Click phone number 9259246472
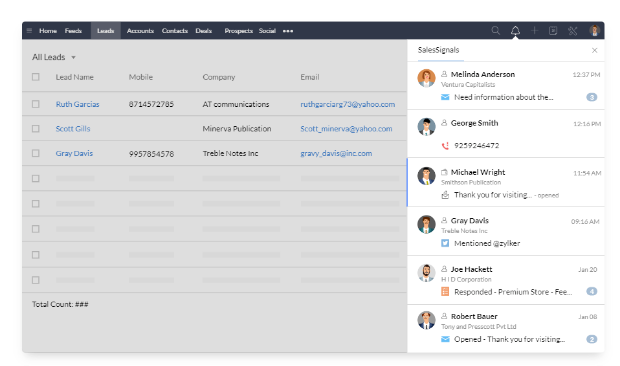This screenshot has height=366, width=620. coord(476,146)
